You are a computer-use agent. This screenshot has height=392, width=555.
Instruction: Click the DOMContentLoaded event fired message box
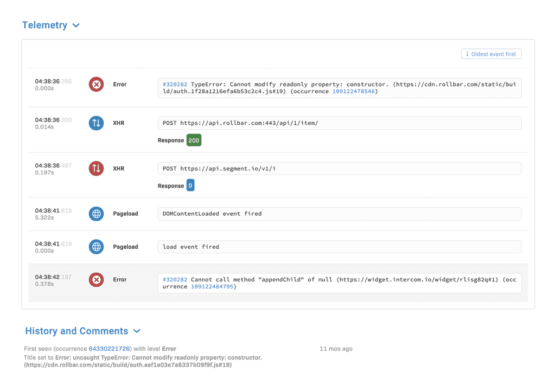[x=339, y=213]
